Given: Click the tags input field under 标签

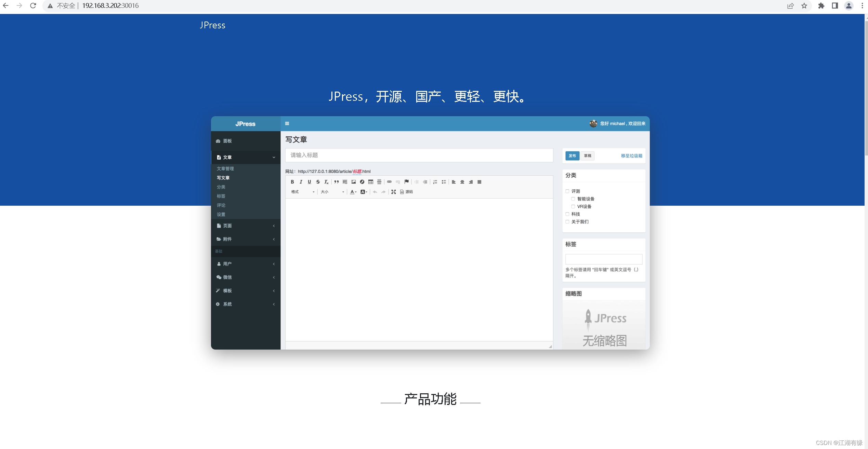Looking at the screenshot, I should click(x=604, y=259).
